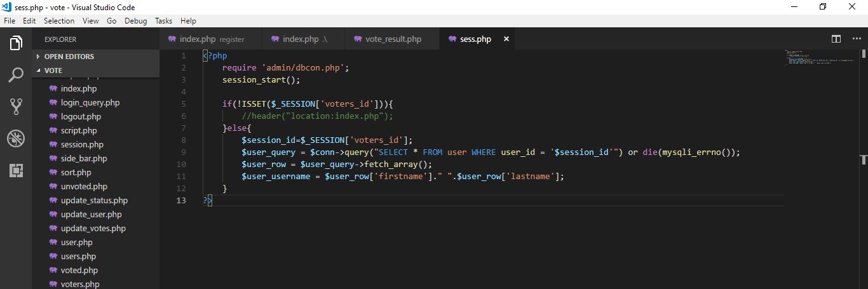Switch to the vote_result.php tab
The width and height of the screenshot is (868, 289).
pyautogui.click(x=392, y=39)
